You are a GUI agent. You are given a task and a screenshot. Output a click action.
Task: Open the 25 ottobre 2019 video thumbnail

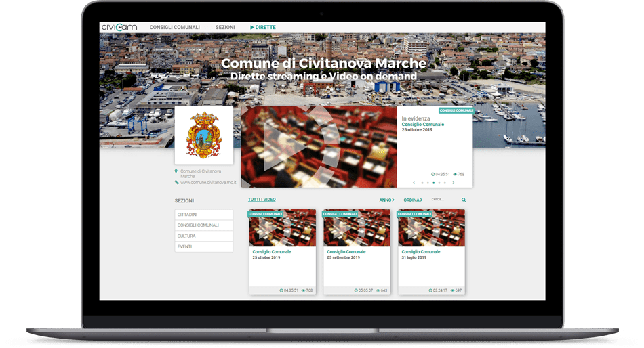pyautogui.click(x=283, y=228)
